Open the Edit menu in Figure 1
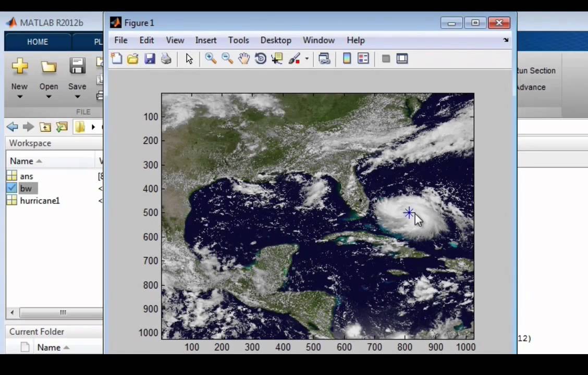 coord(146,40)
